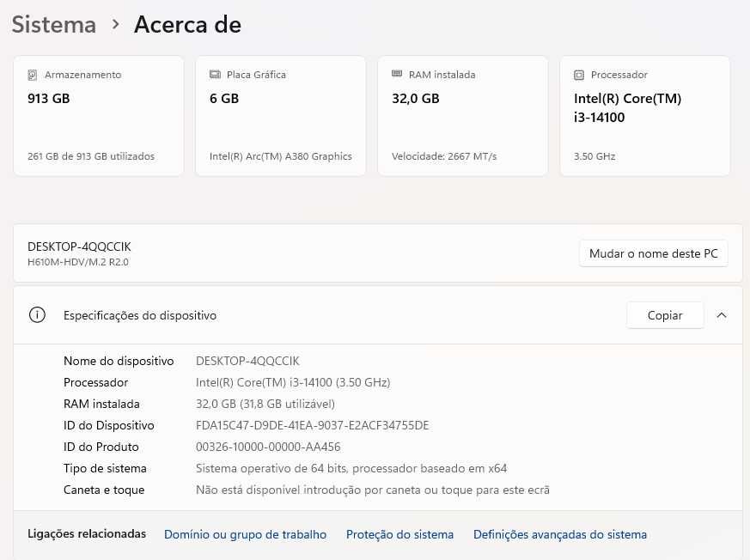The image size is (750, 560).
Task: Click the Especificações do dispositivo header row
Action: point(378,315)
